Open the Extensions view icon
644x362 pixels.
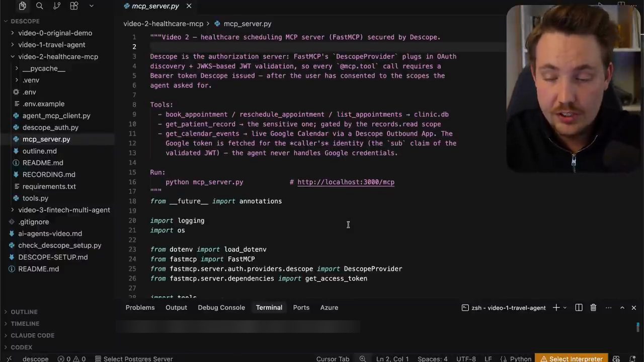[74, 6]
